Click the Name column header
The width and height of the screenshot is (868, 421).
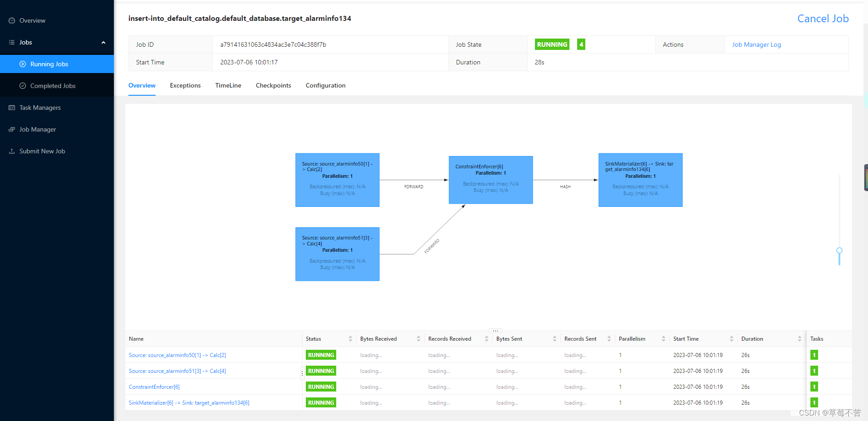coord(136,339)
